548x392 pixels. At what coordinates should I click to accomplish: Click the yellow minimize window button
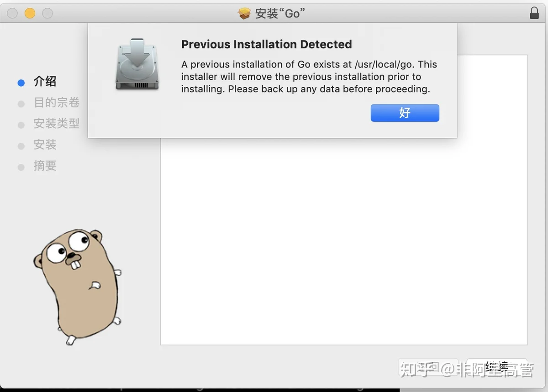tap(30, 13)
